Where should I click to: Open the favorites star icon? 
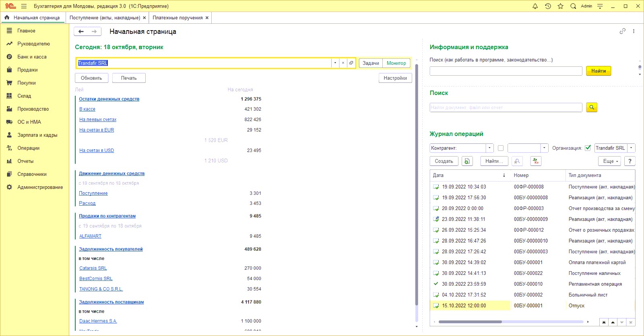click(x=560, y=6)
